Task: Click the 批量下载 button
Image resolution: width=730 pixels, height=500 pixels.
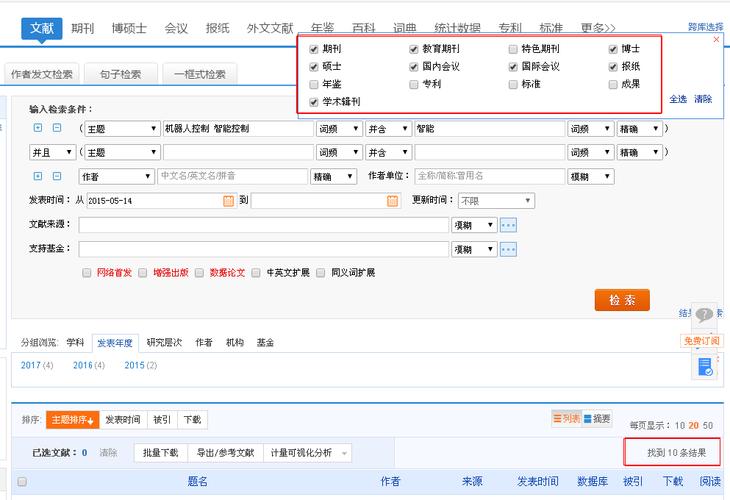Action: (x=161, y=453)
